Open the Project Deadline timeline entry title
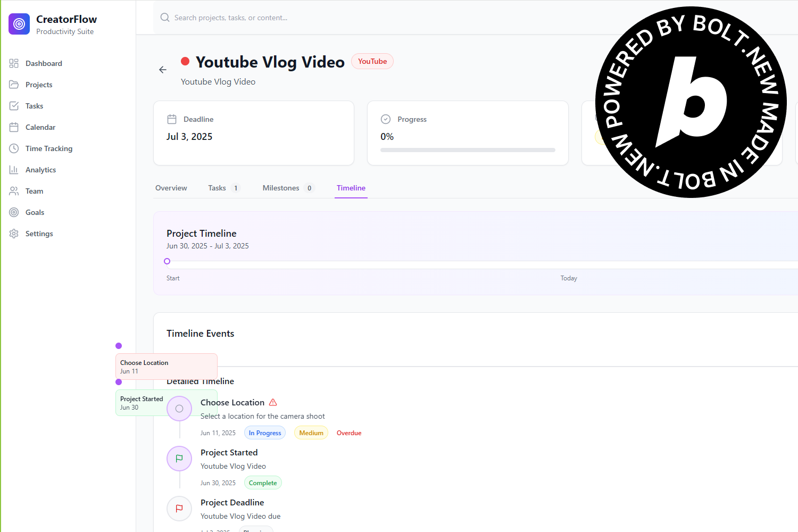Viewport: 798px width, 532px height. click(x=232, y=503)
